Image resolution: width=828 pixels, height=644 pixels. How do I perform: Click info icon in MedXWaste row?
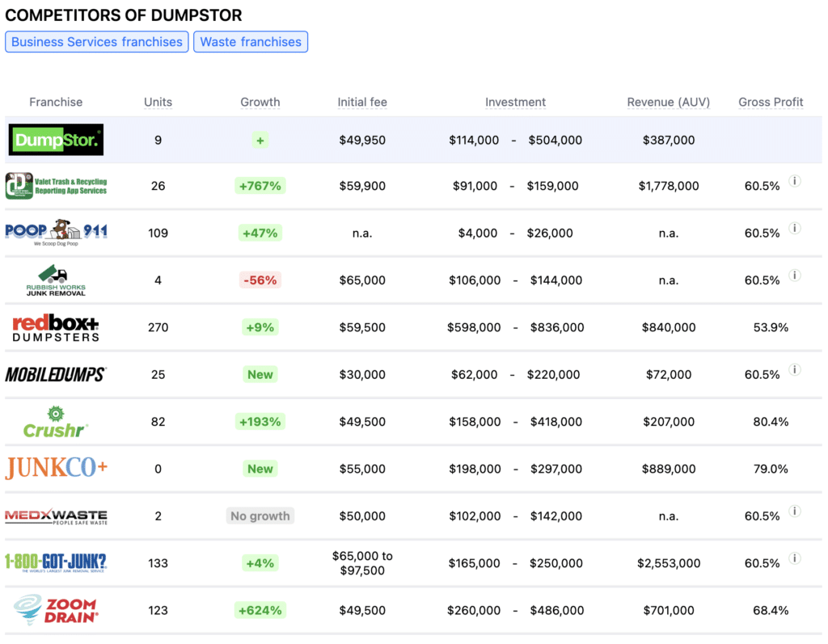coord(795,511)
